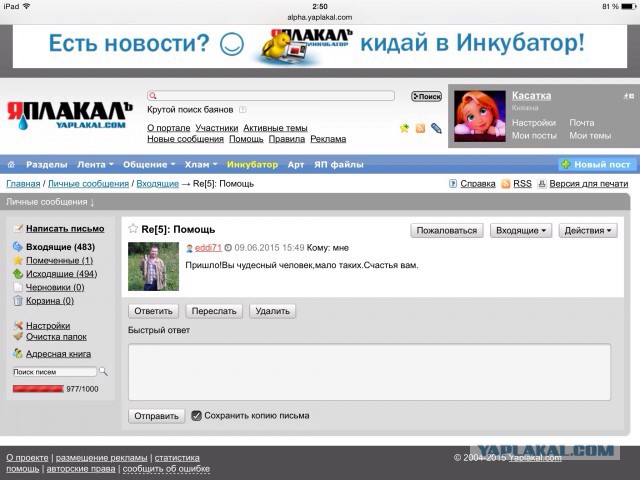Click the Справка help icon
Screen dimensions: 640x480
coord(453,184)
